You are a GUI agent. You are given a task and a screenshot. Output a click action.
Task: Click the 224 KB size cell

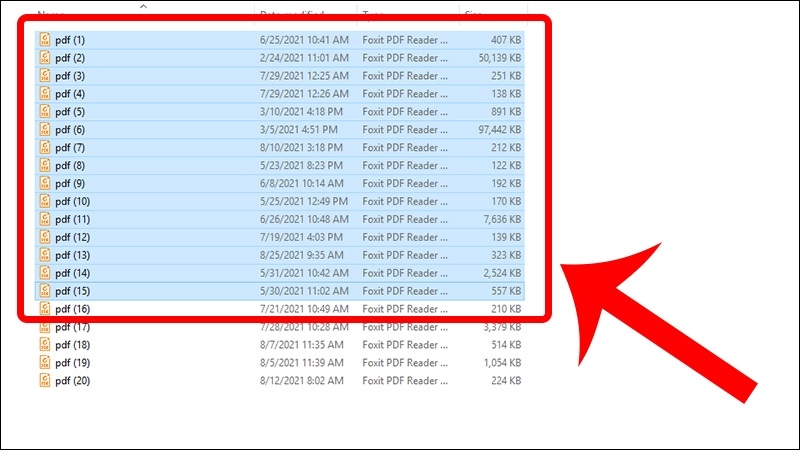tap(506, 381)
